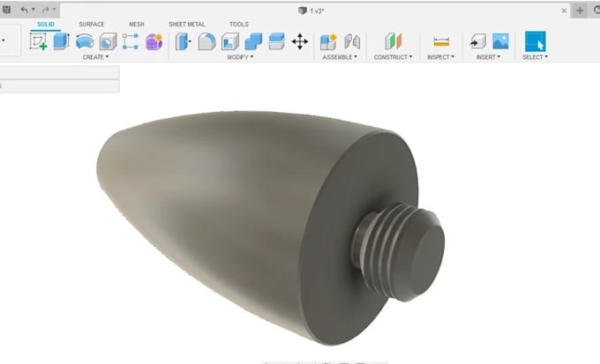Select the Insert image/Canvas tool
The width and height of the screenshot is (600, 364).
pyautogui.click(x=500, y=41)
